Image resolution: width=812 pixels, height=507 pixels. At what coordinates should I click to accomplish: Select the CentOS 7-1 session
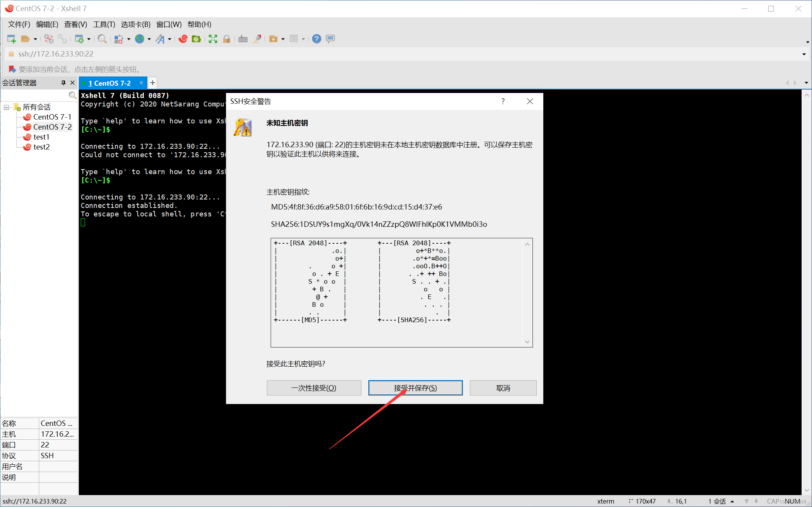click(52, 117)
